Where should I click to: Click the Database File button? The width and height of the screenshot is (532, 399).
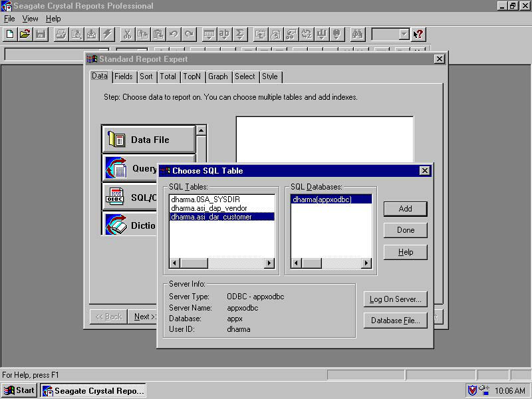(x=395, y=321)
